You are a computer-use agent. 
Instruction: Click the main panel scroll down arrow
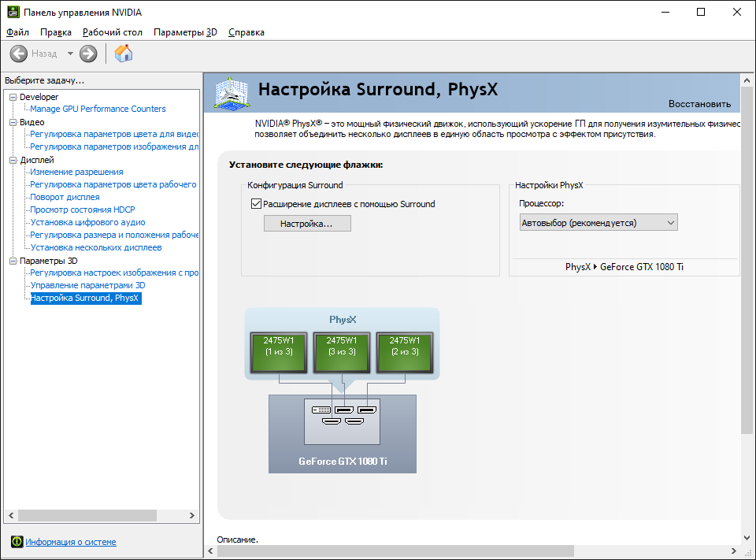747,538
